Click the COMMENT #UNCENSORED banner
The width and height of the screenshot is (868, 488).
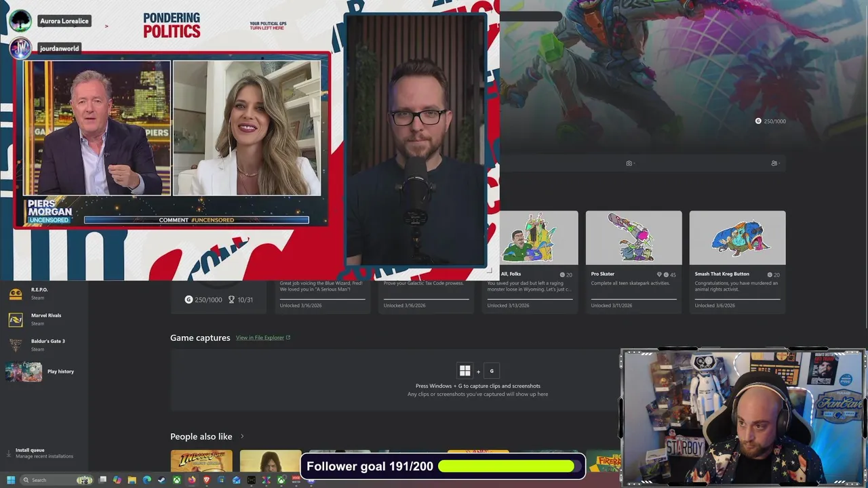coord(197,220)
